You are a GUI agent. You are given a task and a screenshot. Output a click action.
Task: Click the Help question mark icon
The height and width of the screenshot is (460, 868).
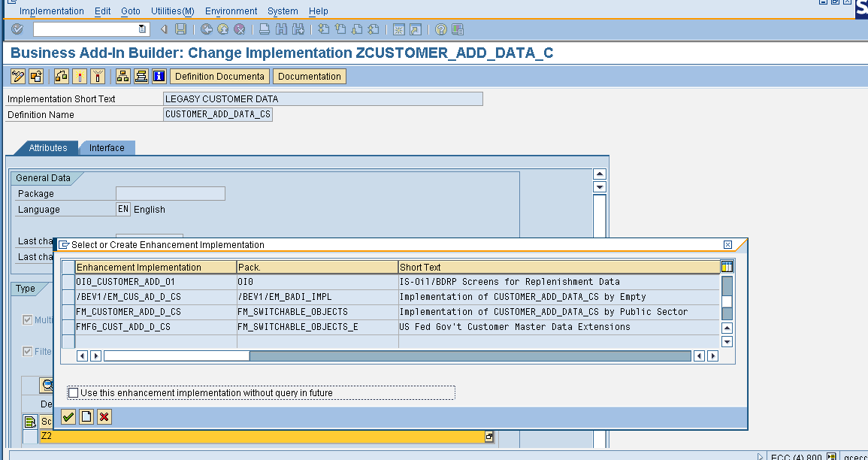441,29
